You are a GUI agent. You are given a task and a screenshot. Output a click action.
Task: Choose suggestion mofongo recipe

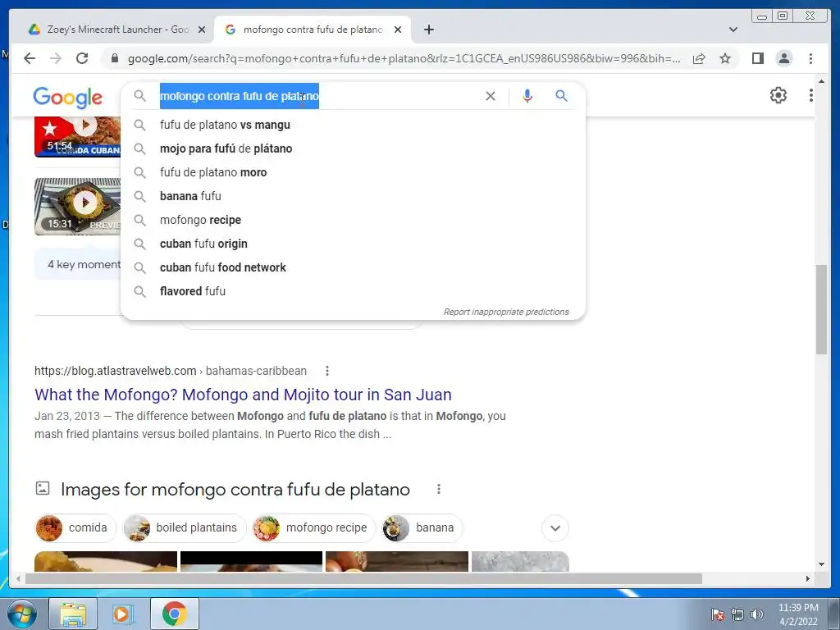(353, 220)
